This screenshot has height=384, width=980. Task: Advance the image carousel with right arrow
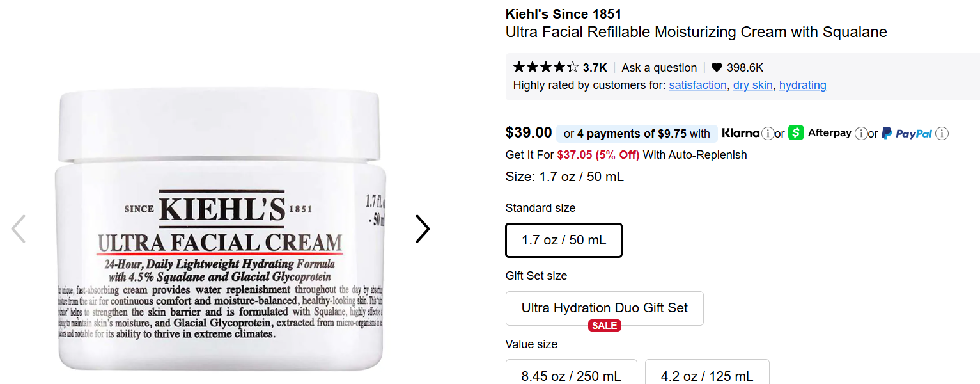pyautogui.click(x=422, y=228)
